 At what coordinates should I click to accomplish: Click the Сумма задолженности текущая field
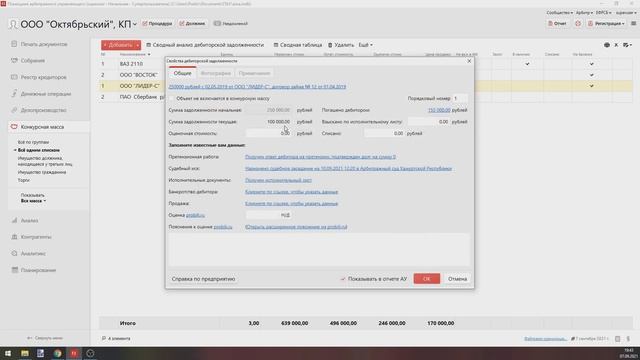[x=269, y=122]
